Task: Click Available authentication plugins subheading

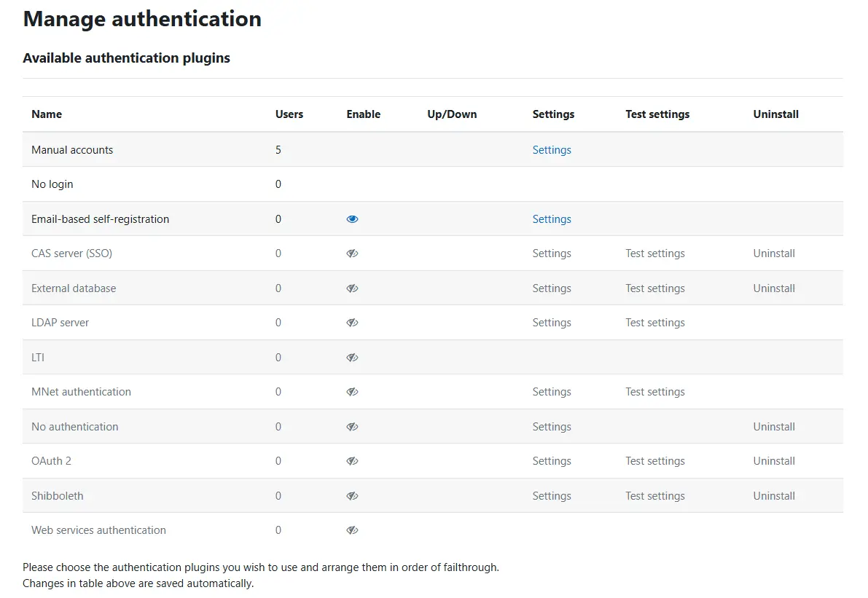Action: click(x=126, y=58)
